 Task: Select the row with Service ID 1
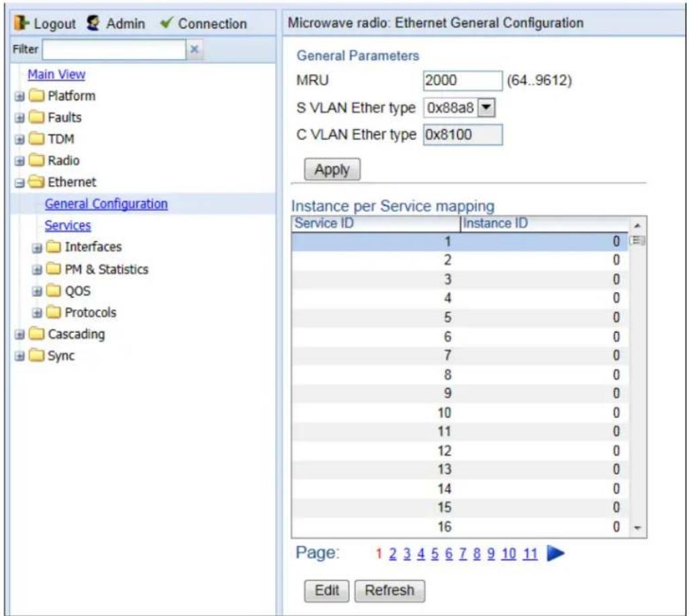(x=460, y=241)
